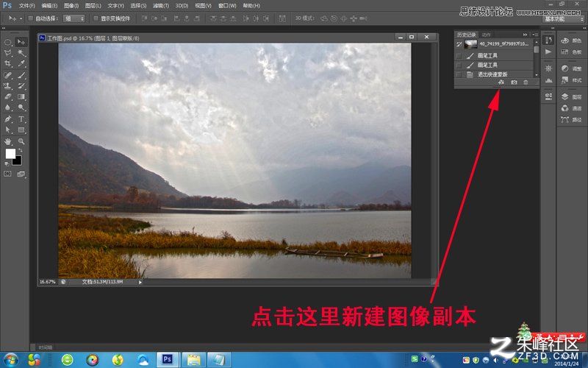The image size is (588, 368).
Task: Select the Gradient tool
Action: click(21, 97)
